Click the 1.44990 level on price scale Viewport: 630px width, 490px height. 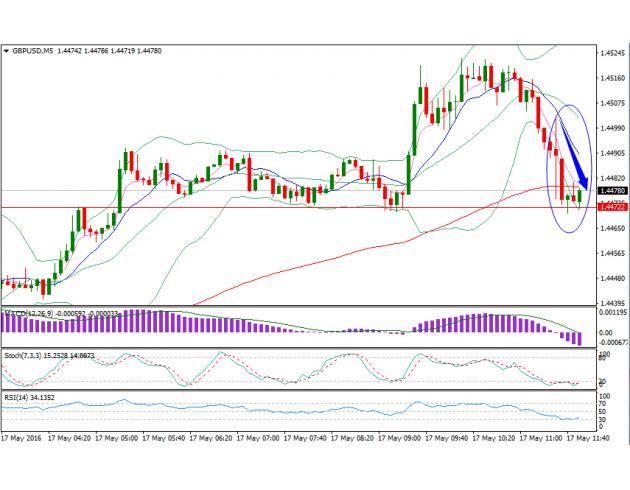coord(613,128)
